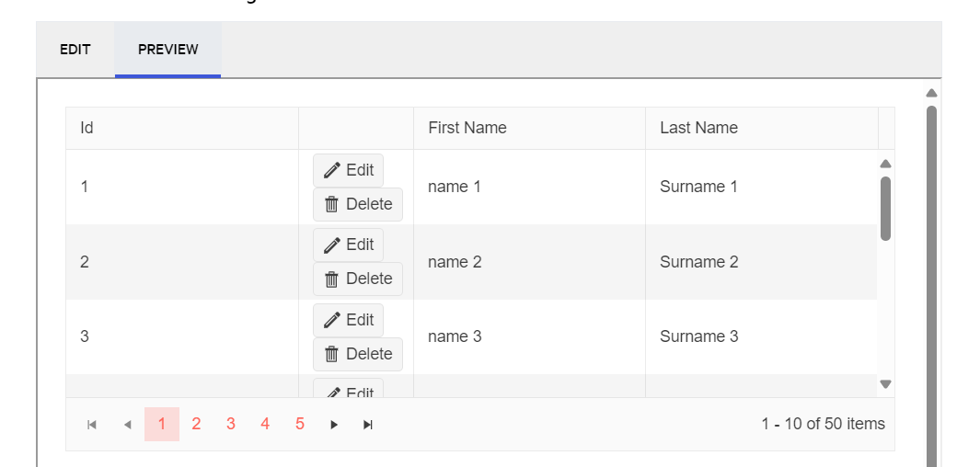Select the PREVIEW tab
The width and height of the screenshot is (980, 467).
(x=167, y=50)
